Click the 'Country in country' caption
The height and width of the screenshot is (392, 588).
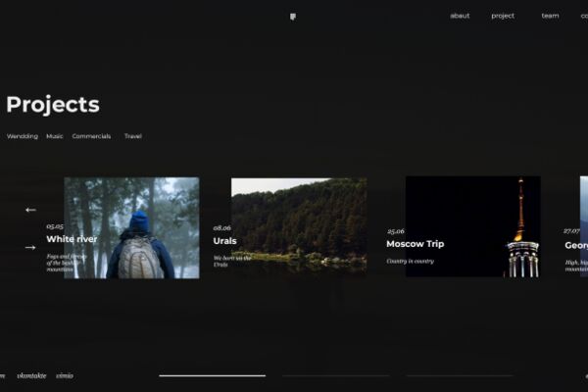tap(411, 261)
